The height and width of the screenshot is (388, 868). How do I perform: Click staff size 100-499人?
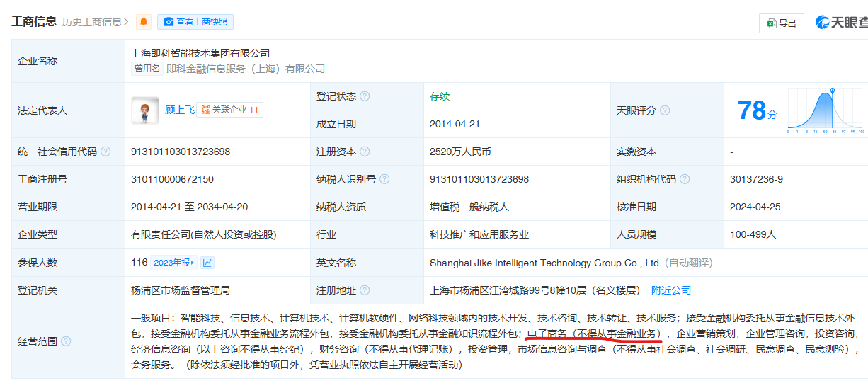point(753,234)
